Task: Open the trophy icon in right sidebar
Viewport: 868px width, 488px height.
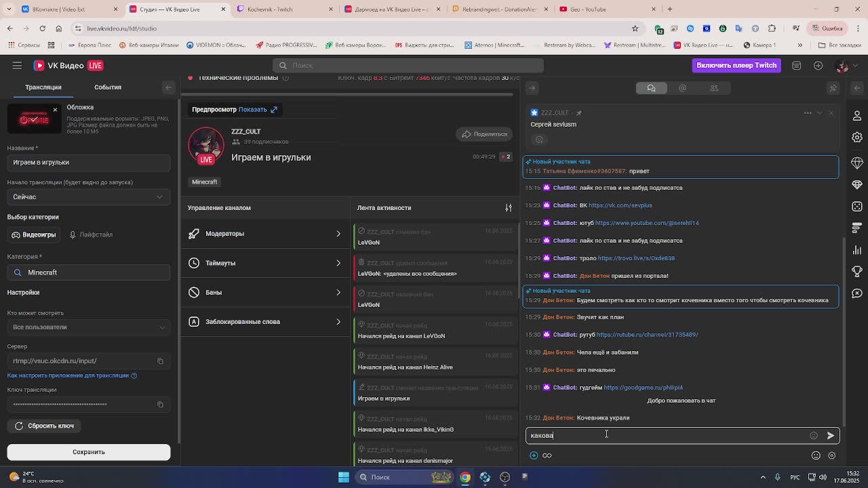Action: pos(857,272)
